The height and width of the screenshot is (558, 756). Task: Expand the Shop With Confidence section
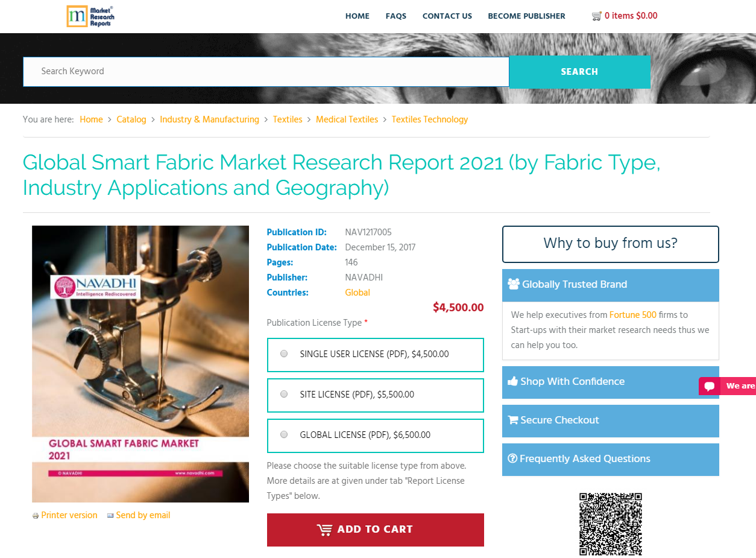pos(610,382)
